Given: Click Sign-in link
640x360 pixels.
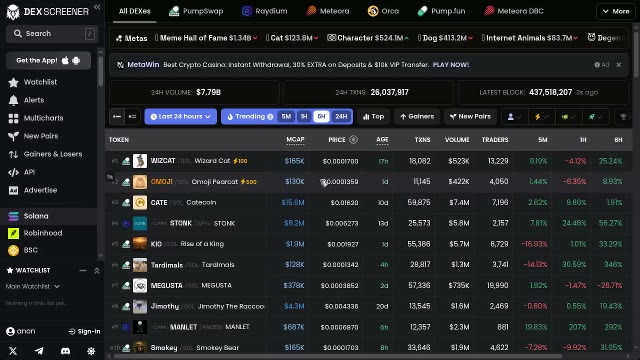Looking at the screenshot, I should (x=84, y=331).
